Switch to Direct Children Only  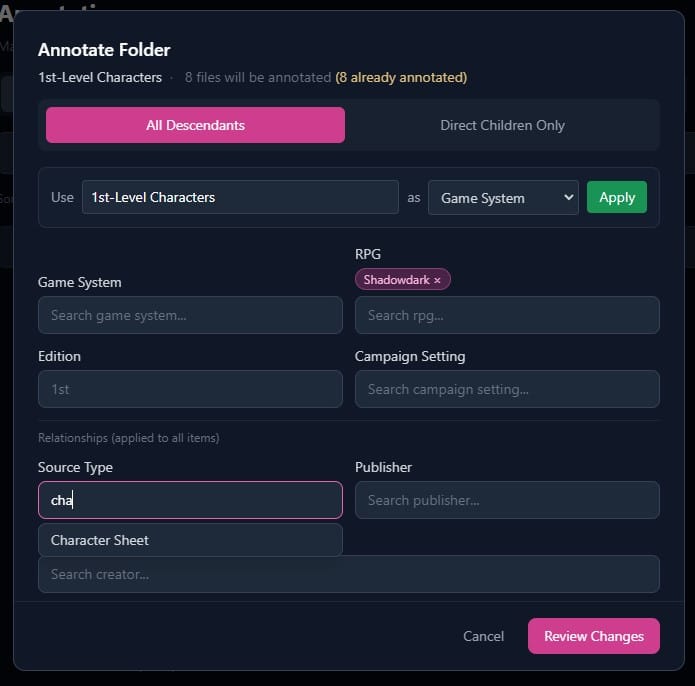[502, 125]
